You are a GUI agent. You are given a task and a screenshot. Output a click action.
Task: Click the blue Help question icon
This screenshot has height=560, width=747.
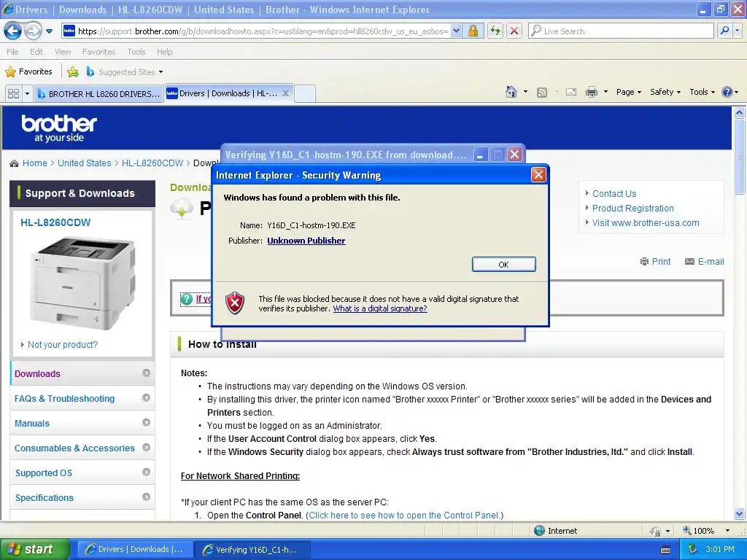tap(727, 92)
